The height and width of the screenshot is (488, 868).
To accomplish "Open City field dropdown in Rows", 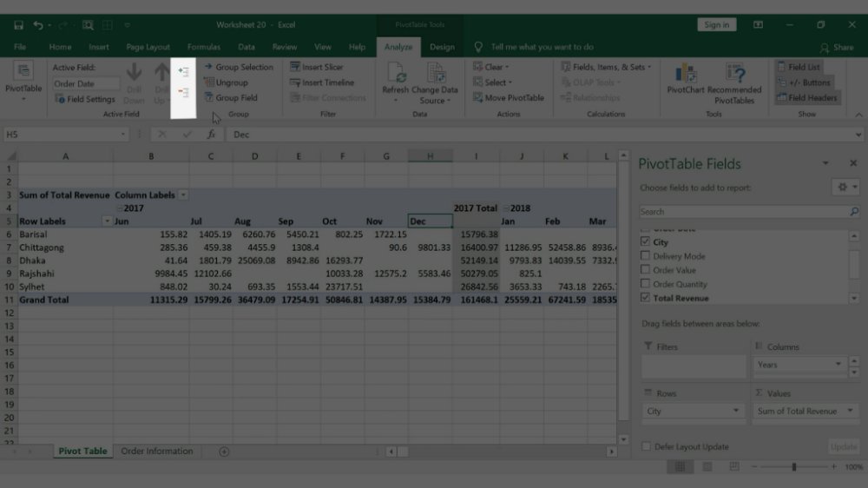I will (736, 411).
